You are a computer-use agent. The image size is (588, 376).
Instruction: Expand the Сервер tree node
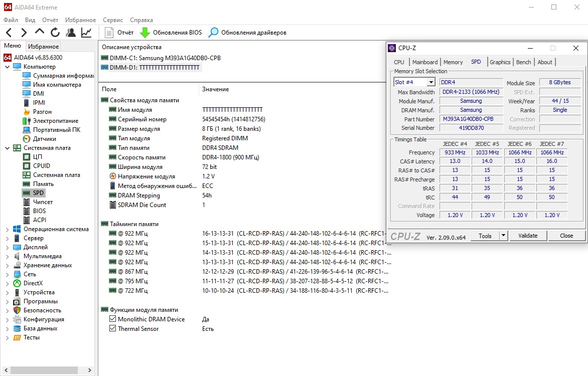pyautogui.click(x=7, y=239)
